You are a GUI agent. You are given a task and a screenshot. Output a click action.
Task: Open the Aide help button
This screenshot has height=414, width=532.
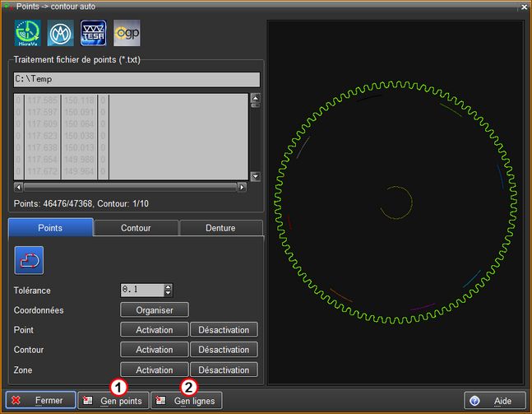(494, 401)
